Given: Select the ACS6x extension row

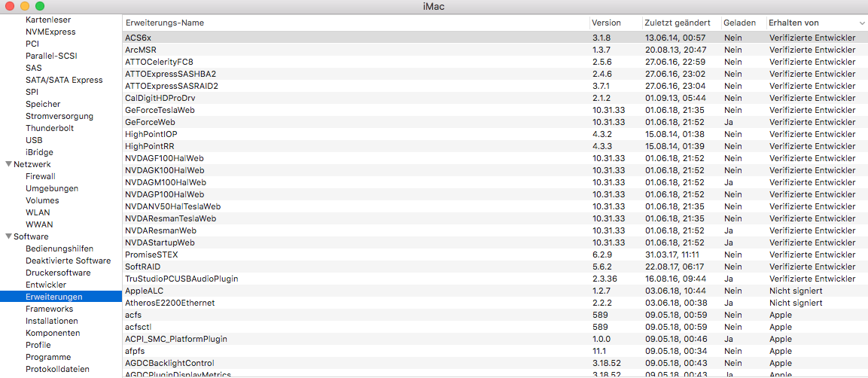Looking at the screenshot, I should pos(495,38).
